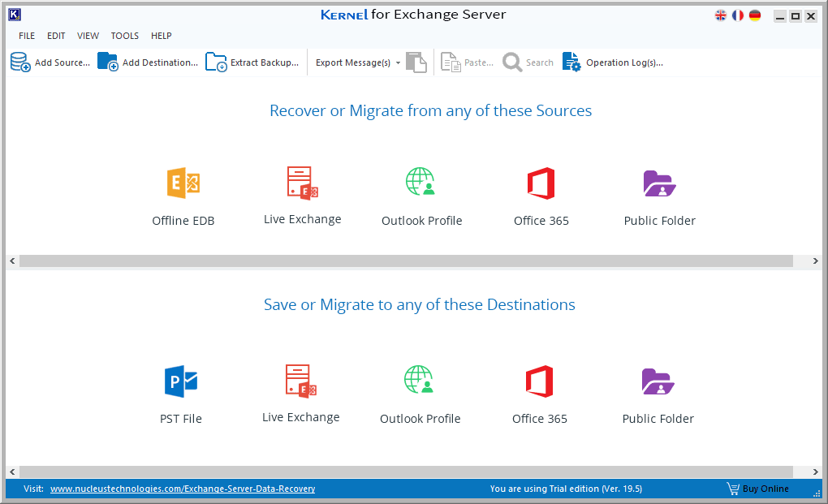Click the destinations panel left scroll arrow
828x504 pixels.
(13, 472)
